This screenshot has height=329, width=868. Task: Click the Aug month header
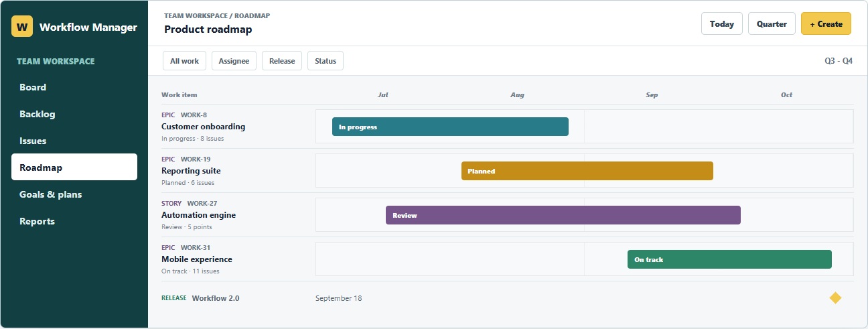pos(517,95)
